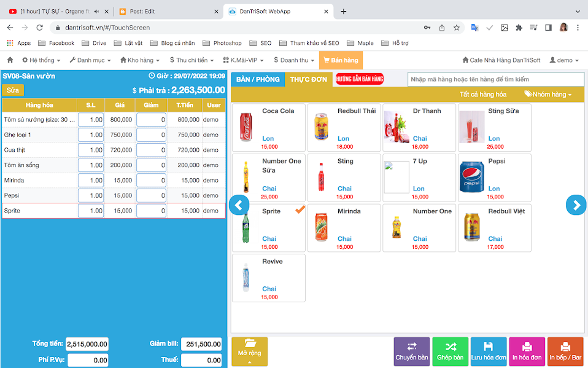Expand the Hệ thống menu
Screen dimensions: 588x368
click(x=41, y=60)
